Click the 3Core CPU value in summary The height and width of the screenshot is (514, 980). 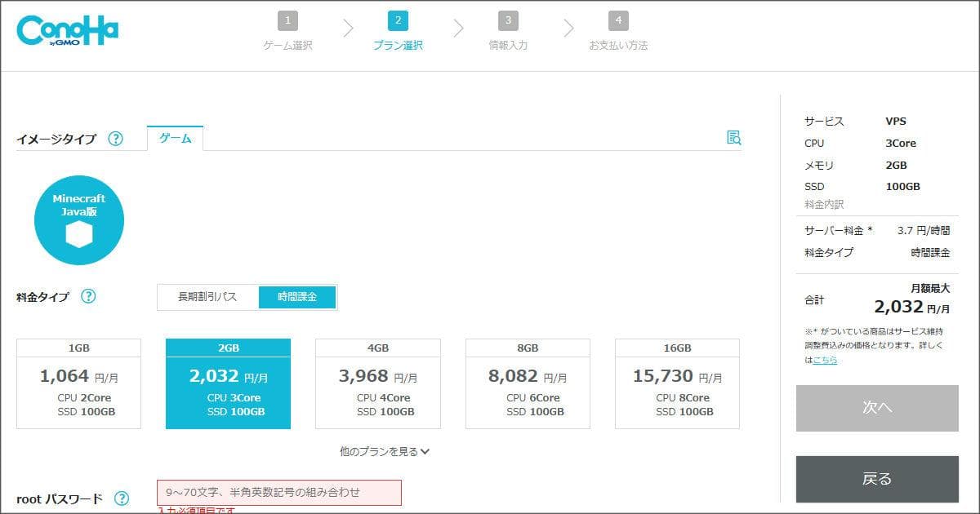(x=901, y=143)
